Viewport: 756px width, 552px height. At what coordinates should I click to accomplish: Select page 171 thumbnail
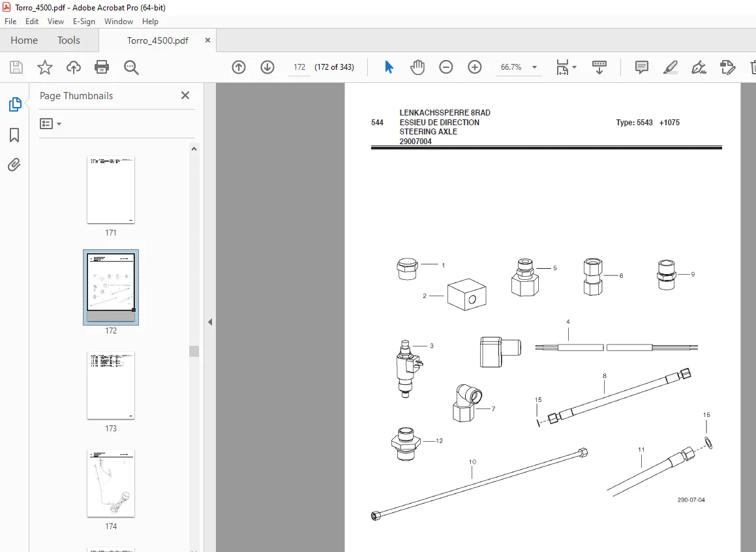pos(111,189)
